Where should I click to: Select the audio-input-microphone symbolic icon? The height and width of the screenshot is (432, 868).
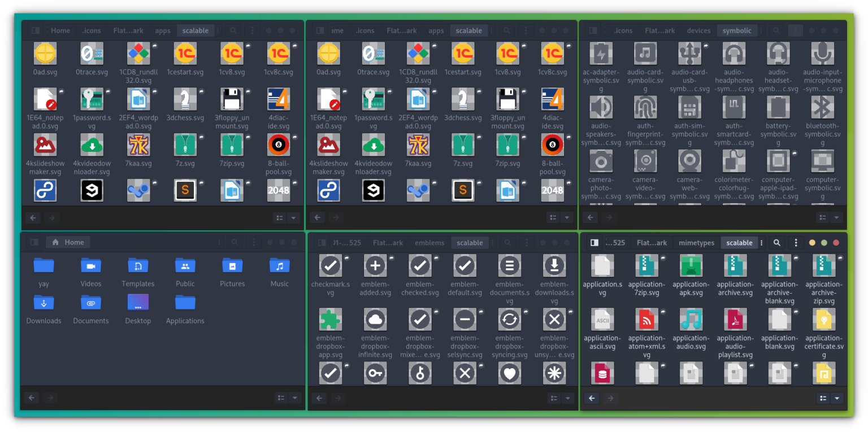pos(822,54)
